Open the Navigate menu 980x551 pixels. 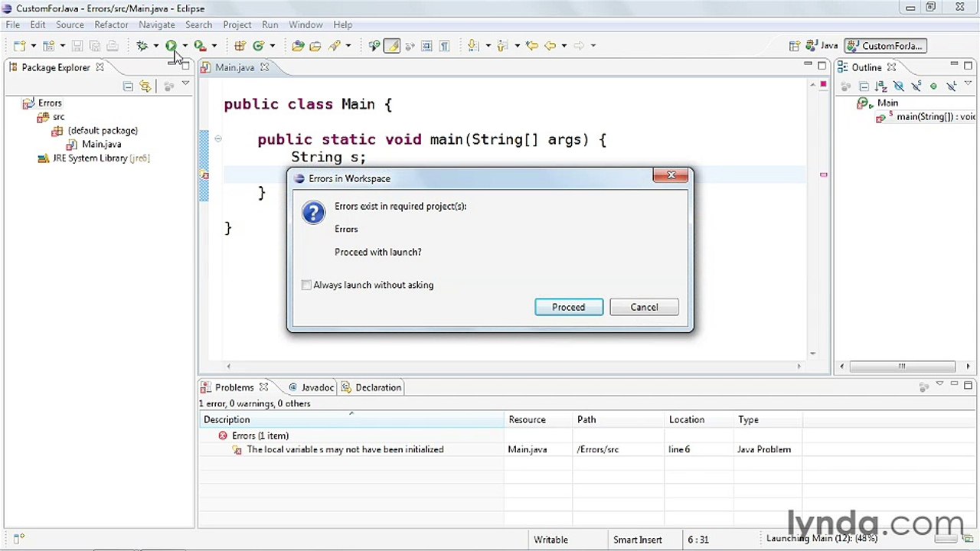pyautogui.click(x=157, y=24)
